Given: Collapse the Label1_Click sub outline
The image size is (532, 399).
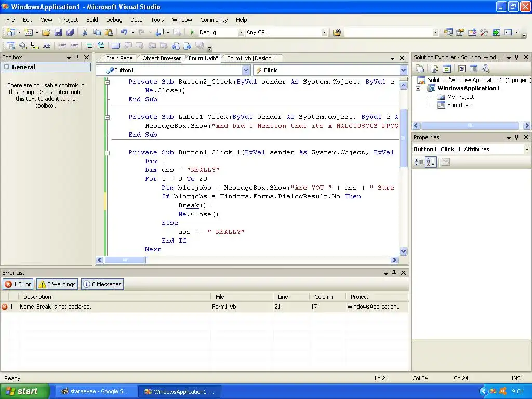Looking at the screenshot, I should click(107, 117).
